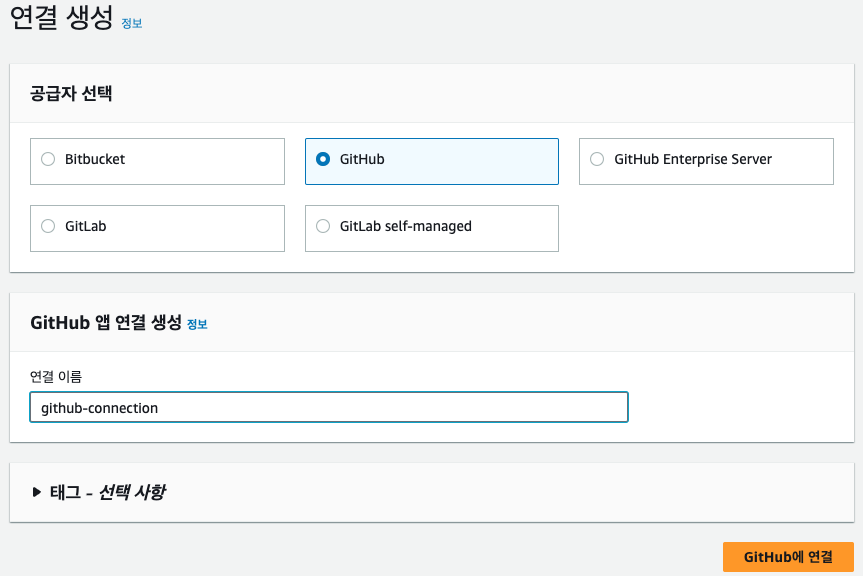This screenshot has height=576, width=863.
Task: Focus the 연결 이름 input field
Action: (329, 407)
